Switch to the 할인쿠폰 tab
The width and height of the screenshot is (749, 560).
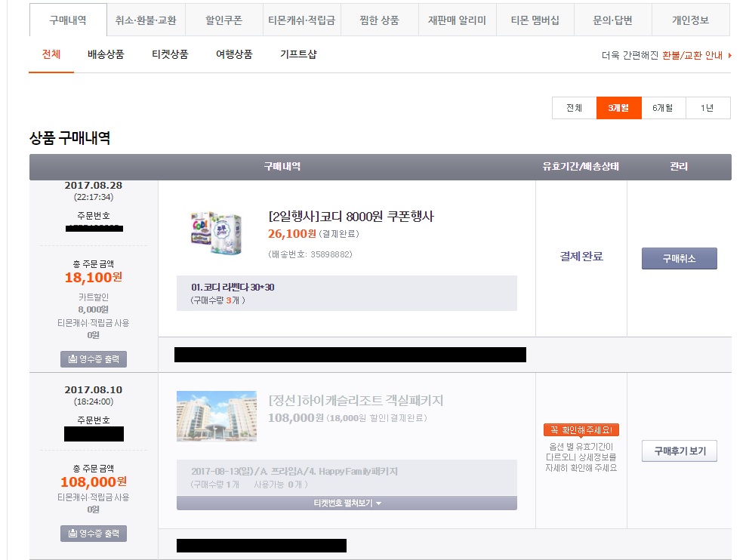[x=223, y=20]
